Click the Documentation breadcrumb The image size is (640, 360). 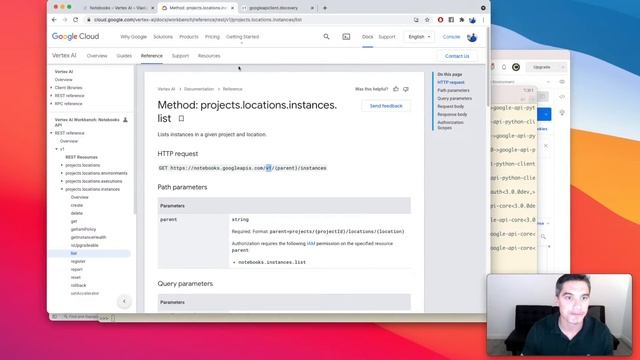click(199, 89)
